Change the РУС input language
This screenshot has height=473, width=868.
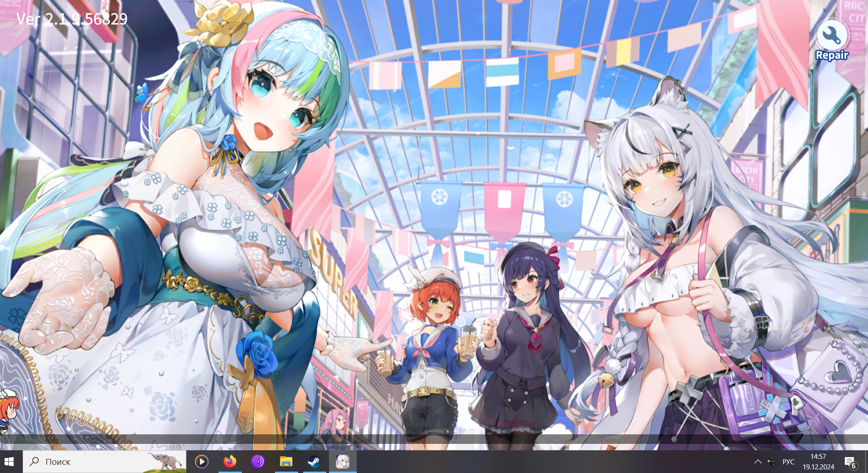pyautogui.click(x=788, y=462)
